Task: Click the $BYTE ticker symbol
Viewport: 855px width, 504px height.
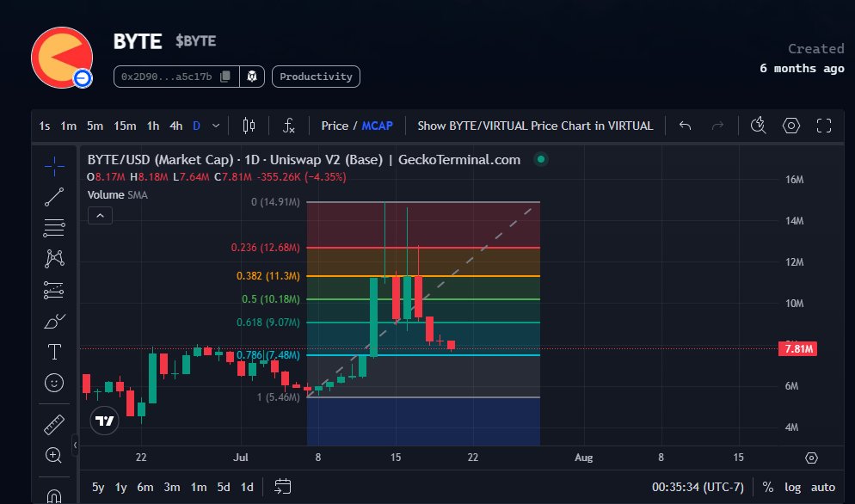Action: [196, 41]
